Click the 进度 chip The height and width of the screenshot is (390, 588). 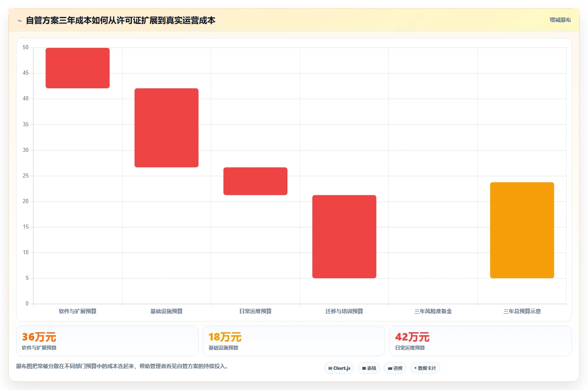(395, 368)
